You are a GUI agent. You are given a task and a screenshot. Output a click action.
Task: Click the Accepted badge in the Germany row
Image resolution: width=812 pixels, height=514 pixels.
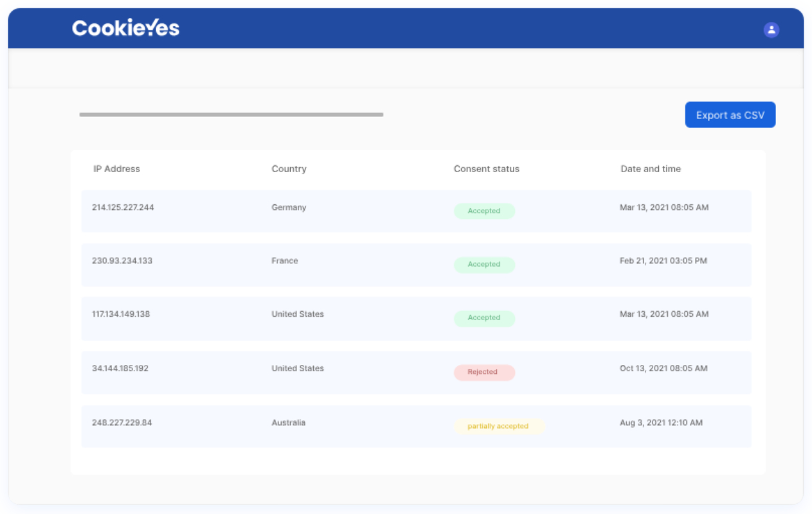click(484, 211)
